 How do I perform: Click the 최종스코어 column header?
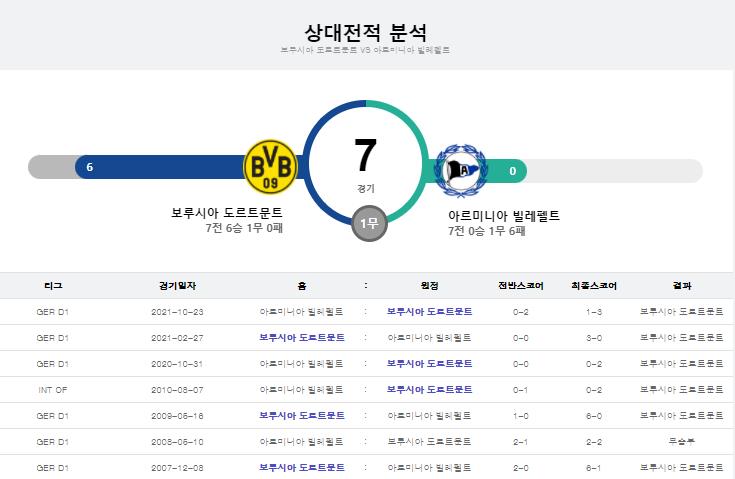pyautogui.click(x=594, y=285)
